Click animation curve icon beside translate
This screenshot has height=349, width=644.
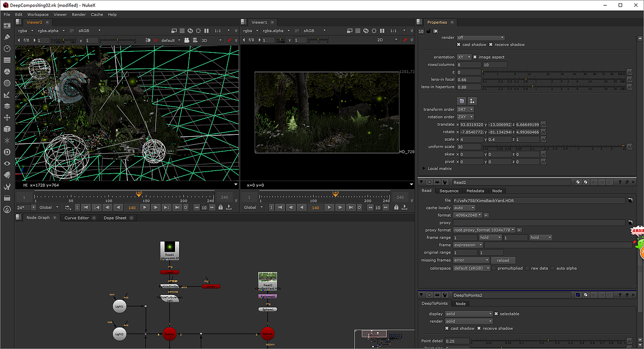click(x=544, y=124)
